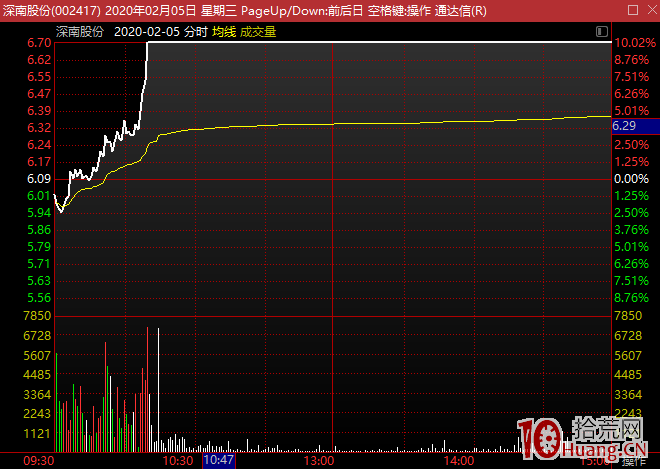Click the window title 深南股份(002417)
This screenshot has height=469, width=660.
pyautogui.click(x=52, y=11)
